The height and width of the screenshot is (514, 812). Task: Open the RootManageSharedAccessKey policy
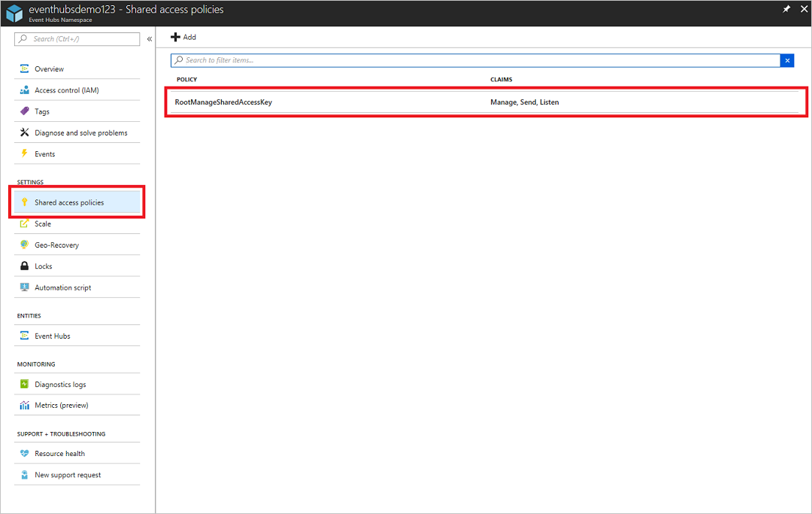point(223,102)
